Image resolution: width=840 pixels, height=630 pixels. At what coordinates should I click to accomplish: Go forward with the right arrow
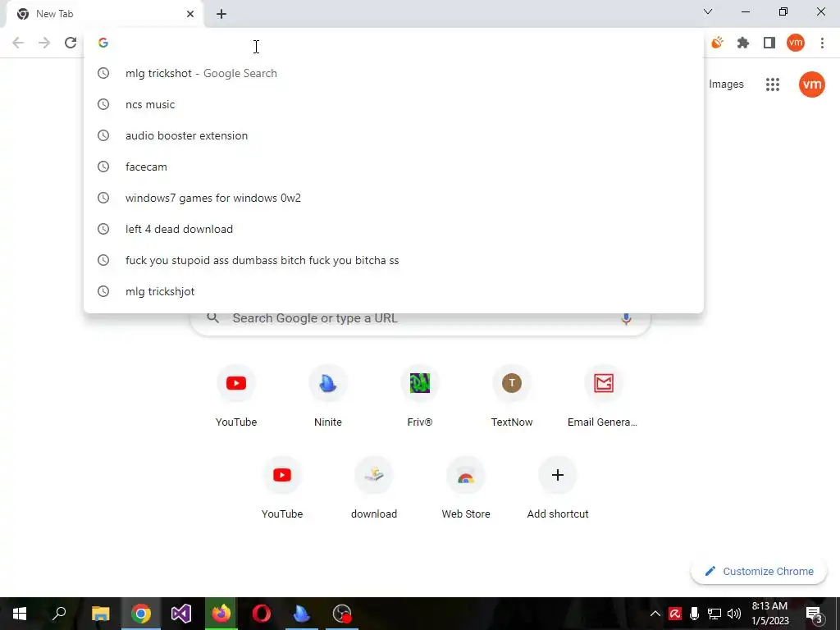point(44,43)
